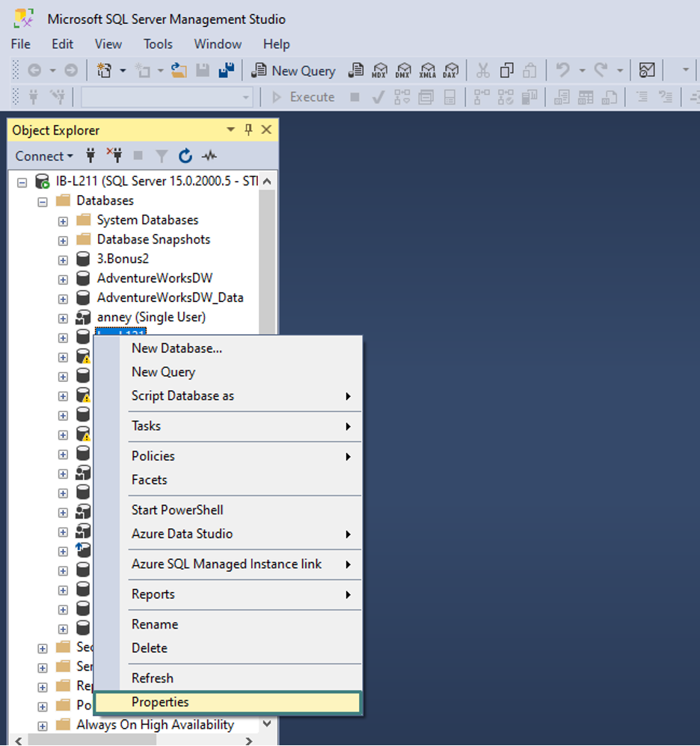Viewport: 700px width, 746px height.
Task: Close the Object Explorer panel
Action: [266, 129]
